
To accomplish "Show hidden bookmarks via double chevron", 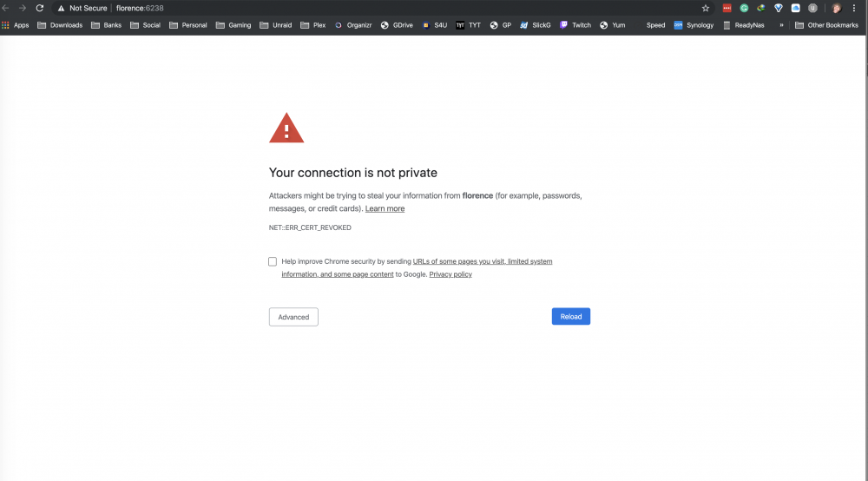I will click(781, 25).
